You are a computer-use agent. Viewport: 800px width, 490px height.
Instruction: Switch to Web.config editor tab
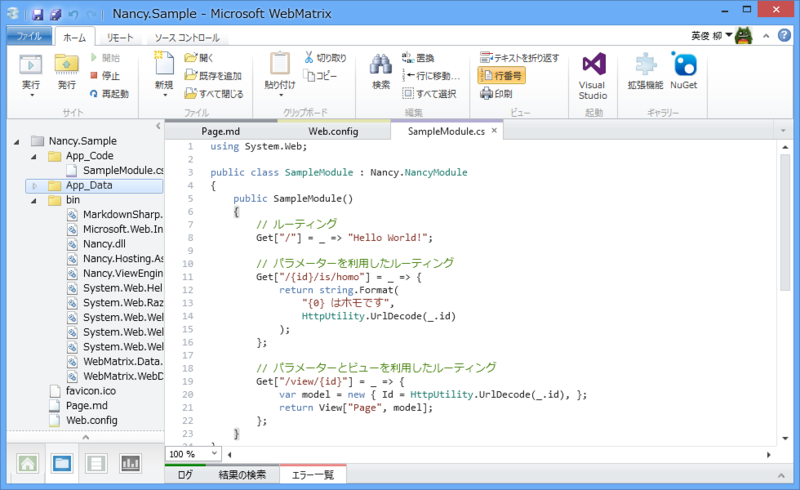(333, 131)
